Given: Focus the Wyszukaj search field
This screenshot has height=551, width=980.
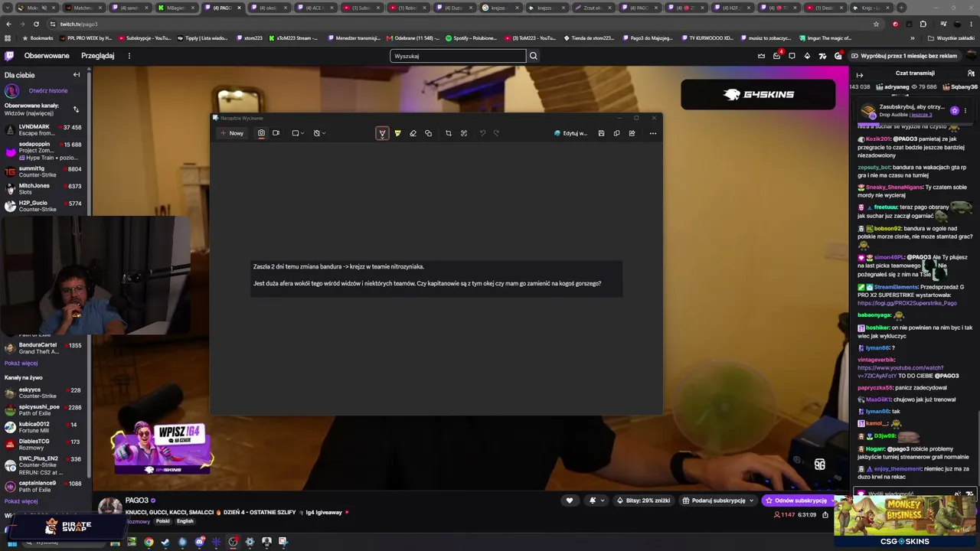Looking at the screenshot, I should pos(458,56).
